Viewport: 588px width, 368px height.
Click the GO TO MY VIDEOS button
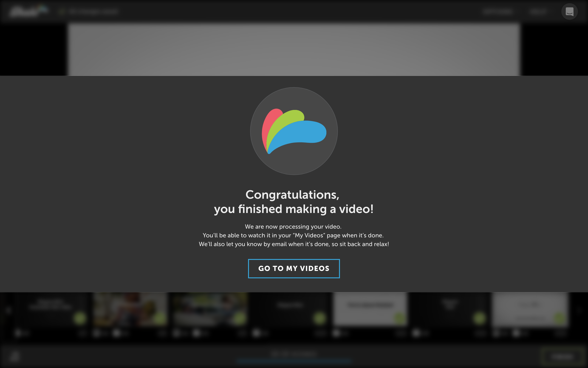click(x=294, y=268)
